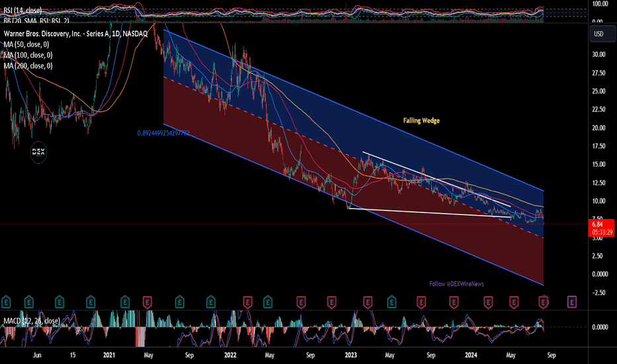Click the 27.50 price axis label
This screenshot has width=617, height=364.
coord(598,73)
